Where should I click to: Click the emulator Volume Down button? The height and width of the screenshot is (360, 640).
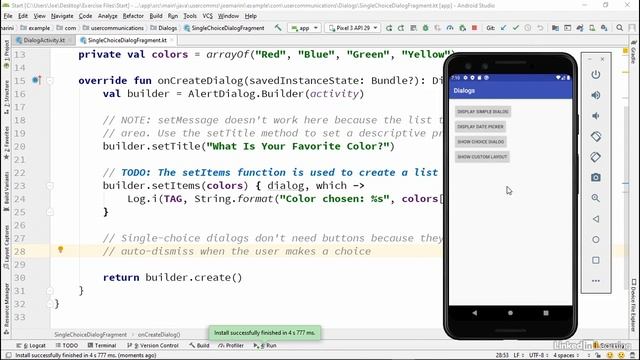(x=596, y=116)
